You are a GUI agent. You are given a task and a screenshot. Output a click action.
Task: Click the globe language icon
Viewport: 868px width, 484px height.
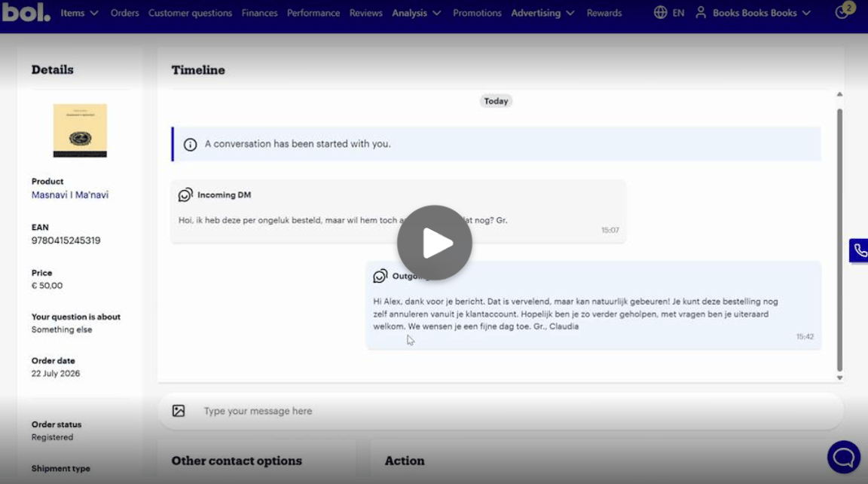[660, 12]
